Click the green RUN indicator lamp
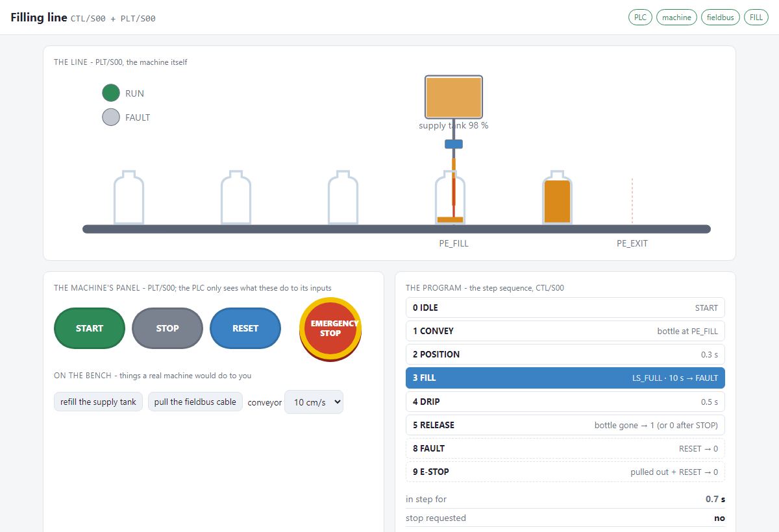This screenshot has width=779, height=532. click(x=111, y=93)
